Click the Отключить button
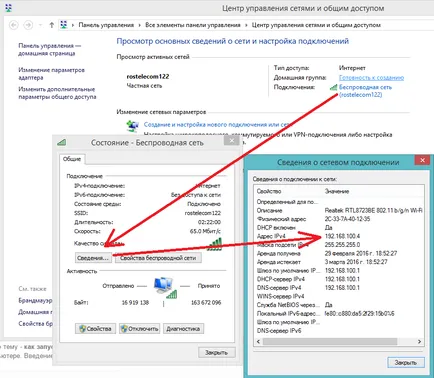 tap(139, 329)
